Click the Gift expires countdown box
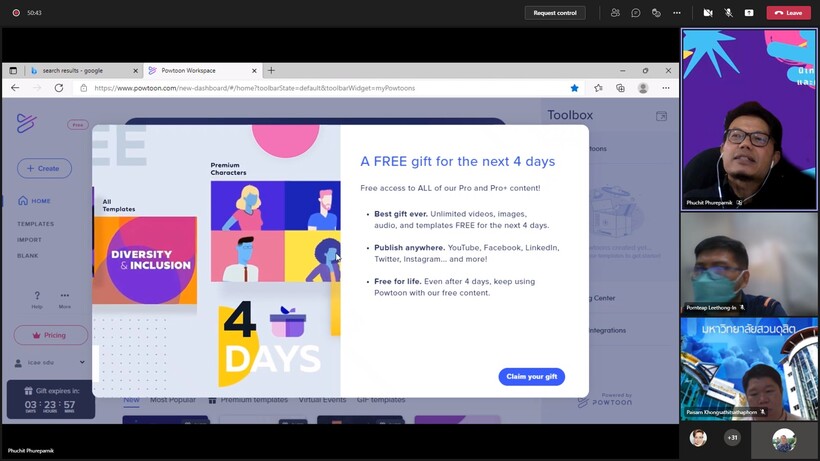This screenshot has width=820, height=461. pos(51,400)
